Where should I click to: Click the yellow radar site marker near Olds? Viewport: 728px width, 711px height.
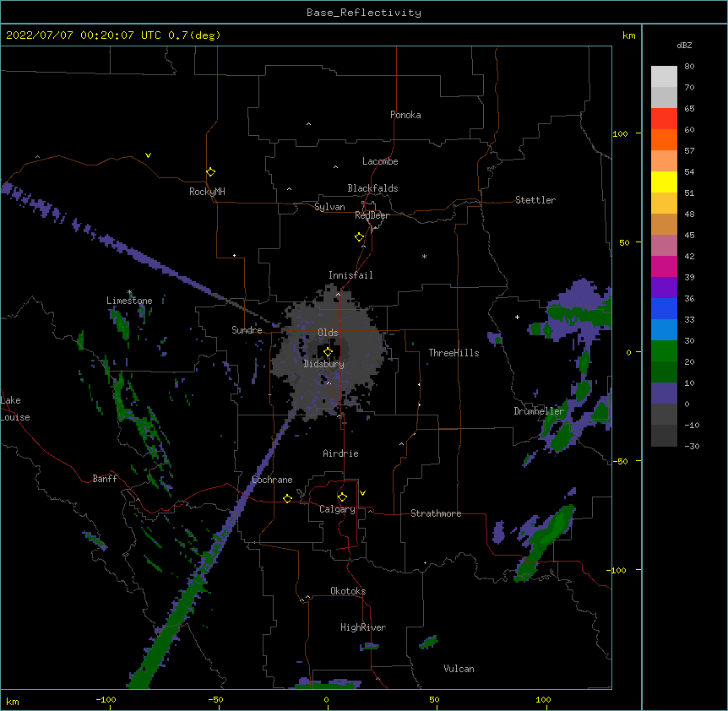point(328,352)
